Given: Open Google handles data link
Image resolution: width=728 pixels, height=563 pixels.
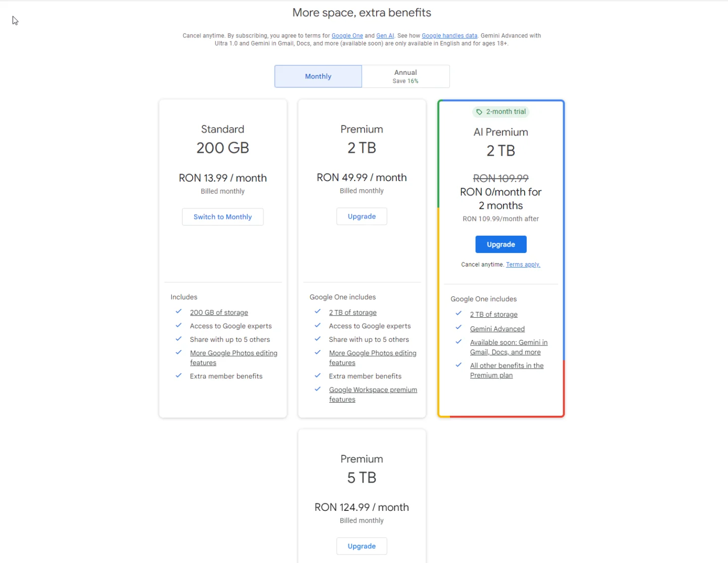Looking at the screenshot, I should point(449,36).
